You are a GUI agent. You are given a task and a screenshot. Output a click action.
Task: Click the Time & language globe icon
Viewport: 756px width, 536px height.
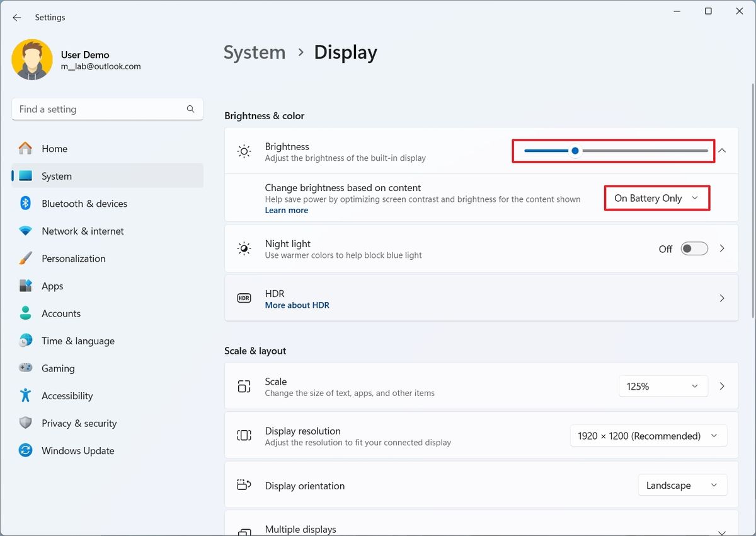point(25,341)
